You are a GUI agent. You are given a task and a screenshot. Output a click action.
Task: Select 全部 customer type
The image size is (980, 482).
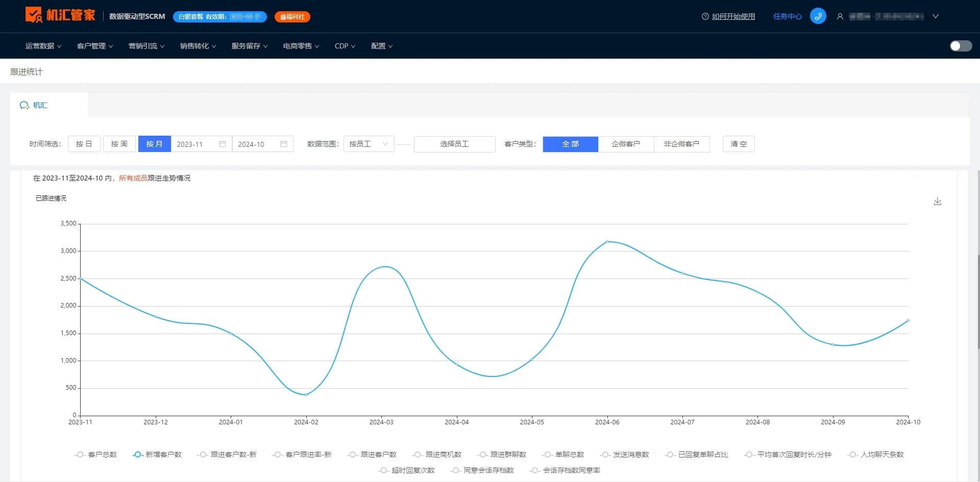point(571,144)
